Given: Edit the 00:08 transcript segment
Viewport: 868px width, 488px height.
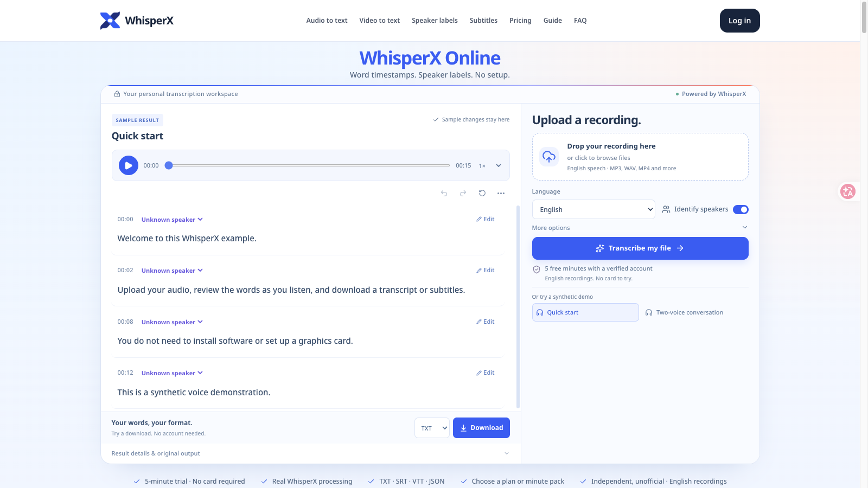Looking at the screenshot, I should point(486,322).
